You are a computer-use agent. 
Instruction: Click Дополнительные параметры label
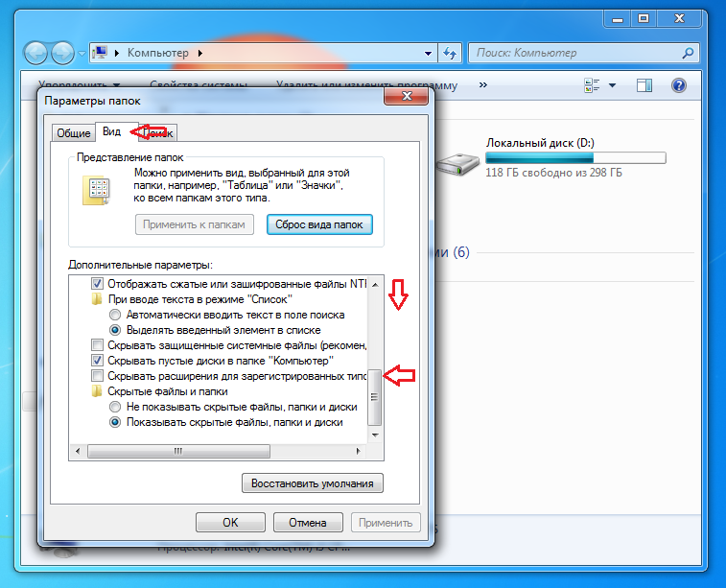pos(140,265)
